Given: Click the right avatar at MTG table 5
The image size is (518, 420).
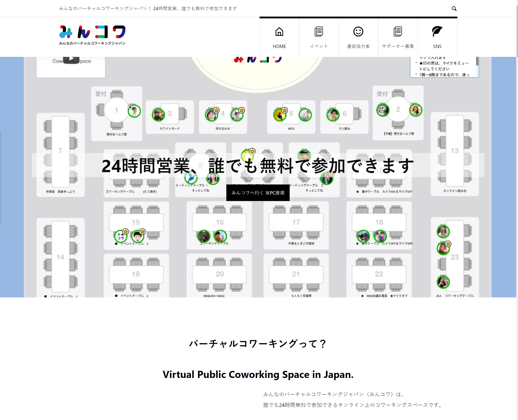Looking at the screenshot, I should [305, 115].
